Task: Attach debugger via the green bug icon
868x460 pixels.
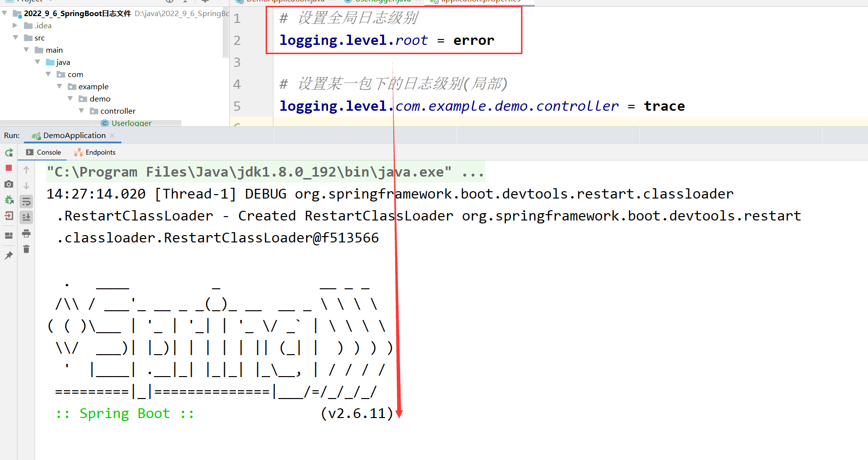Action: pyautogui.click(x=9, y=200)
